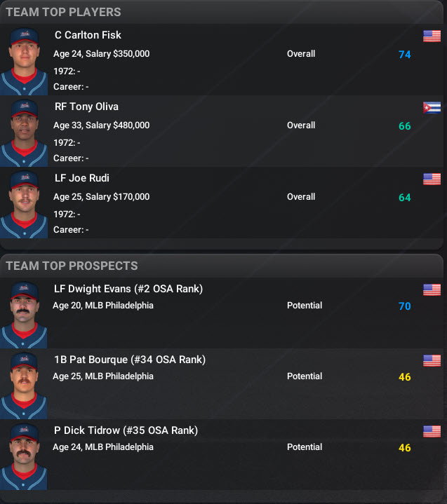Click 1B Pat Bourque prospect name
447x504 pixels.
(129, 360)
